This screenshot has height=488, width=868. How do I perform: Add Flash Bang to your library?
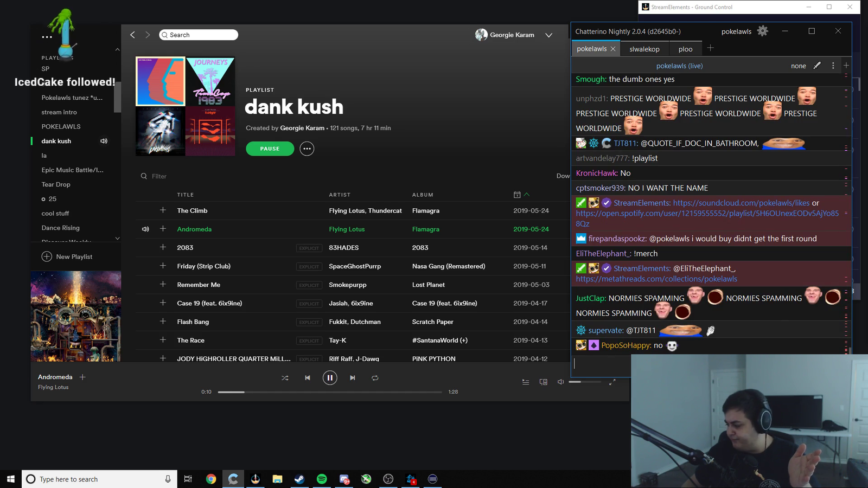point(163,321)
